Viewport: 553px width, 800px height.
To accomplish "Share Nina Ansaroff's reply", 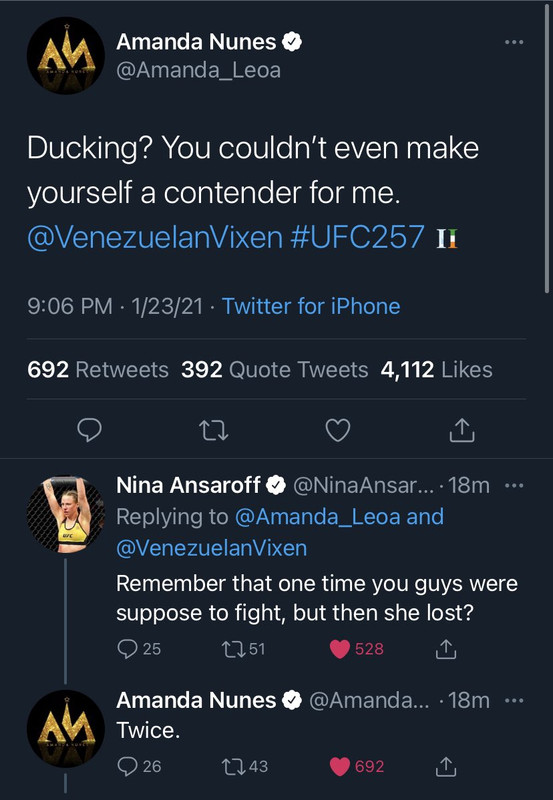I will [x=446, y=648].
